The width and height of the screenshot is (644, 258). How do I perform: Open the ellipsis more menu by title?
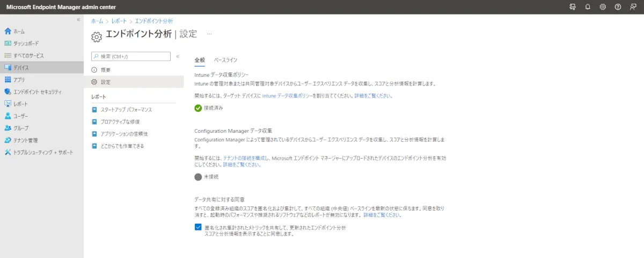tap(209, 34)
